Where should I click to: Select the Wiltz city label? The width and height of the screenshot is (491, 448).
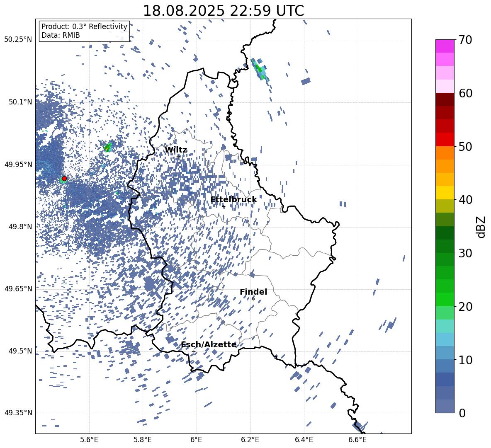click(176, 150)
